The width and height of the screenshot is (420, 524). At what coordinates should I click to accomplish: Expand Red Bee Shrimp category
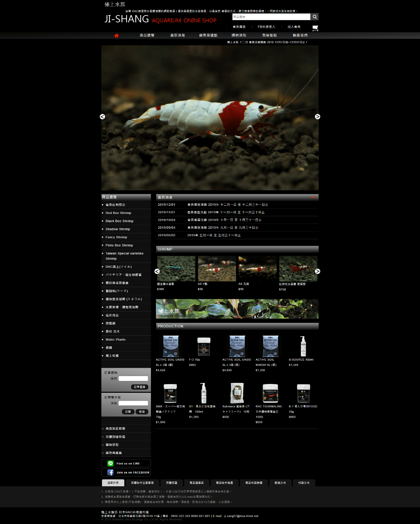click(x=118, y=213)
